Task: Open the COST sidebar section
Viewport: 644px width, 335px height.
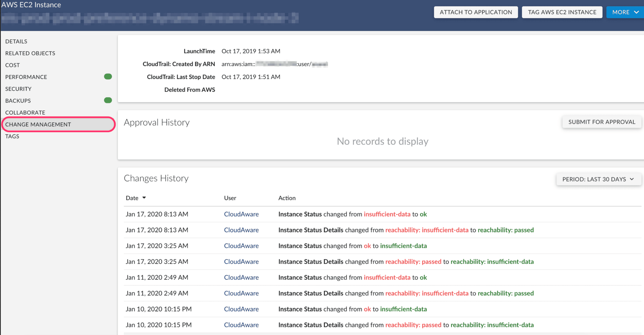Action: coord(12,65)
